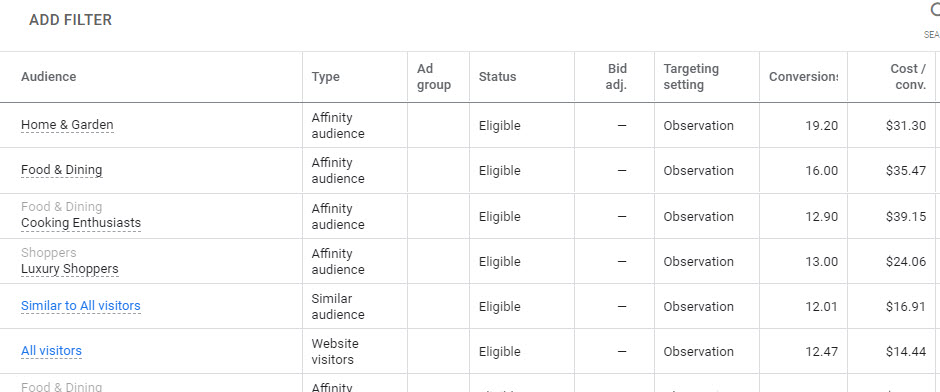Sort by the Bid adj. column header
Viewport: 940px width, 392px height.
coord(616,77)
